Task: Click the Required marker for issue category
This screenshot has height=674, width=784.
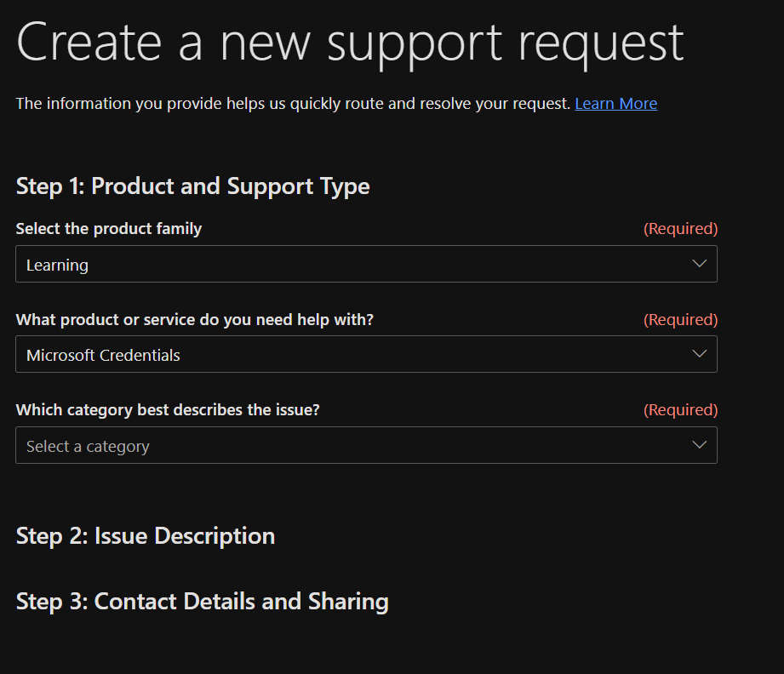Action: pyautogui.click(x=680, y=410)
